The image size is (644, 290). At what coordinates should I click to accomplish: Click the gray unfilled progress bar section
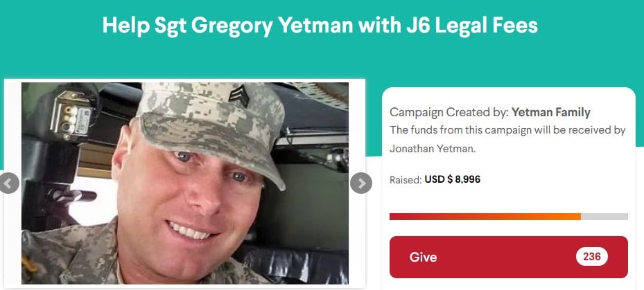pyautogui.click(x=604, y=217)
